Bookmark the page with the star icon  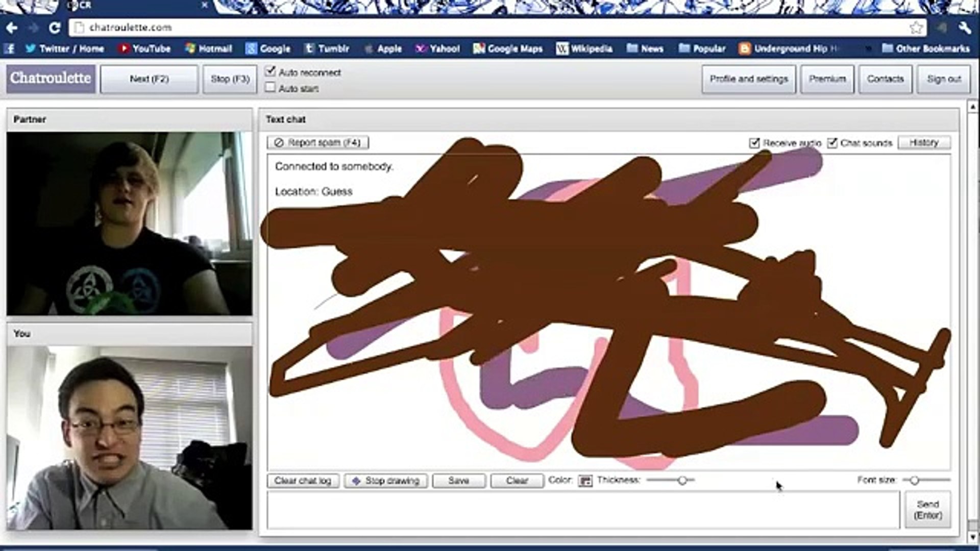pyautogui.click(x=916, y=28)
